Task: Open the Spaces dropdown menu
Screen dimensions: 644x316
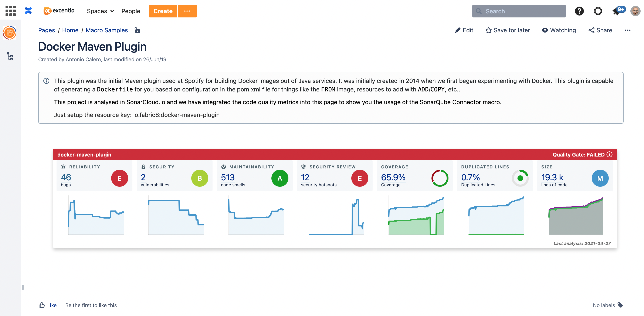Action: point(100,11)
